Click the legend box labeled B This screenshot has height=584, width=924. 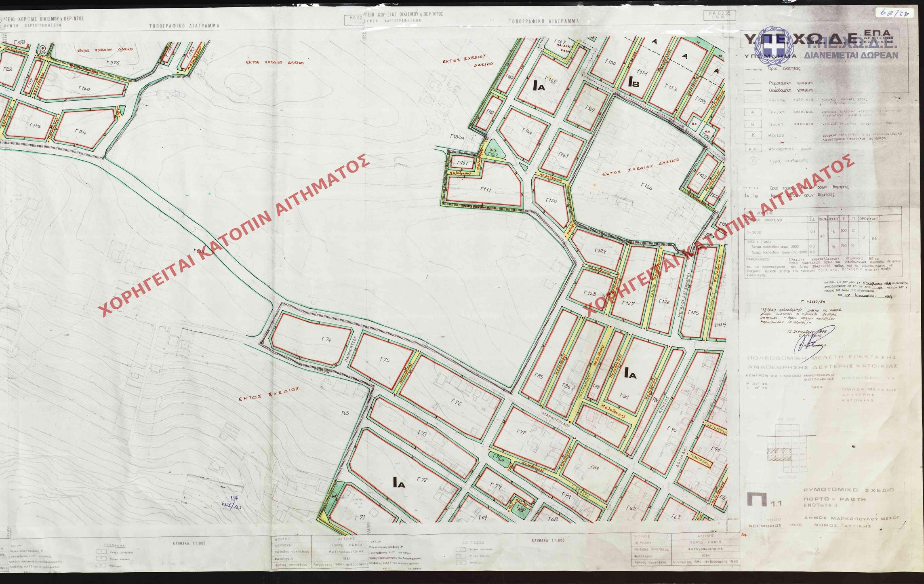[752, 124]
